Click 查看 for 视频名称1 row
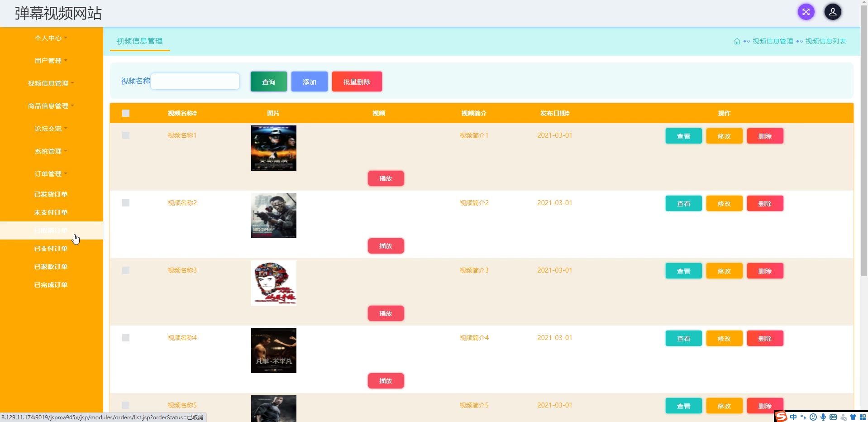The width and height of the screenshot is (868, 422). [683, 136]
